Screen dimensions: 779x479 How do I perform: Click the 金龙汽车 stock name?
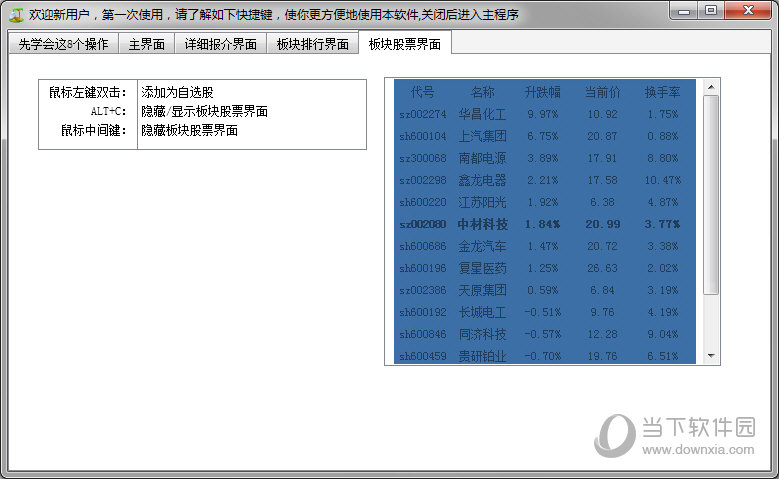482,246
